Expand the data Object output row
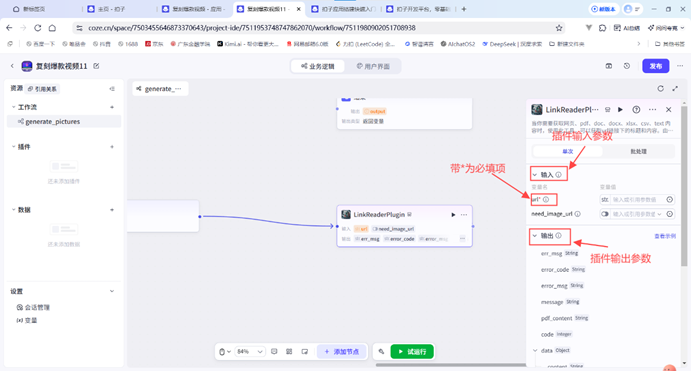This screenshot has height=371, width=691. pos(535,351)
